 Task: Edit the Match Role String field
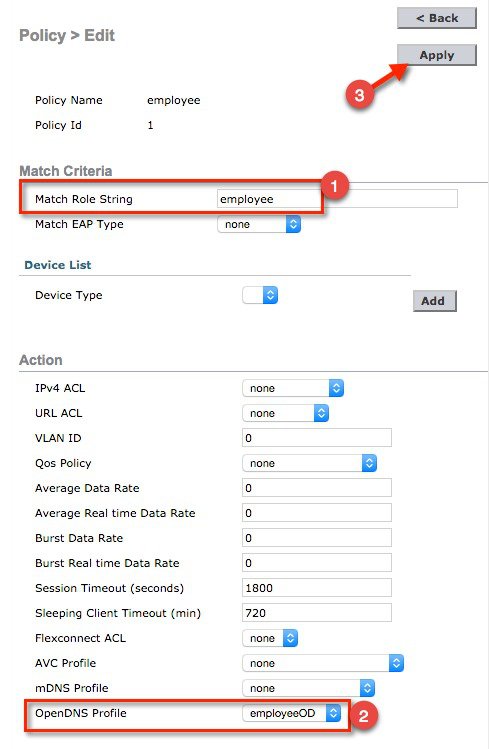tap(337, 199)
